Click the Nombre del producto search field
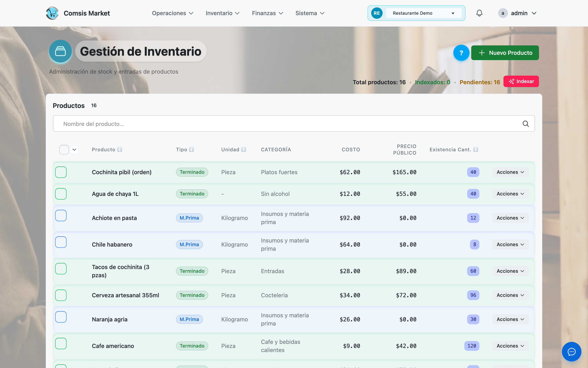This screenshot has height=368, width=588. (294, 124)
